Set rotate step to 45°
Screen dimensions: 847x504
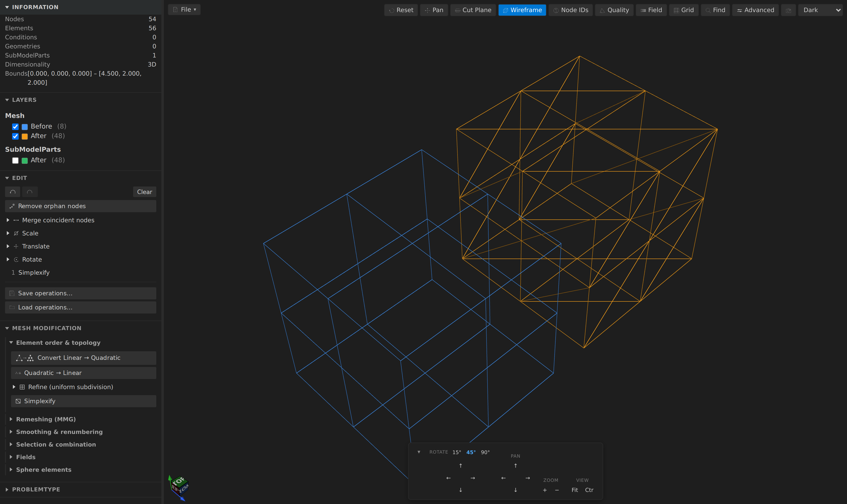pos(471,452)
